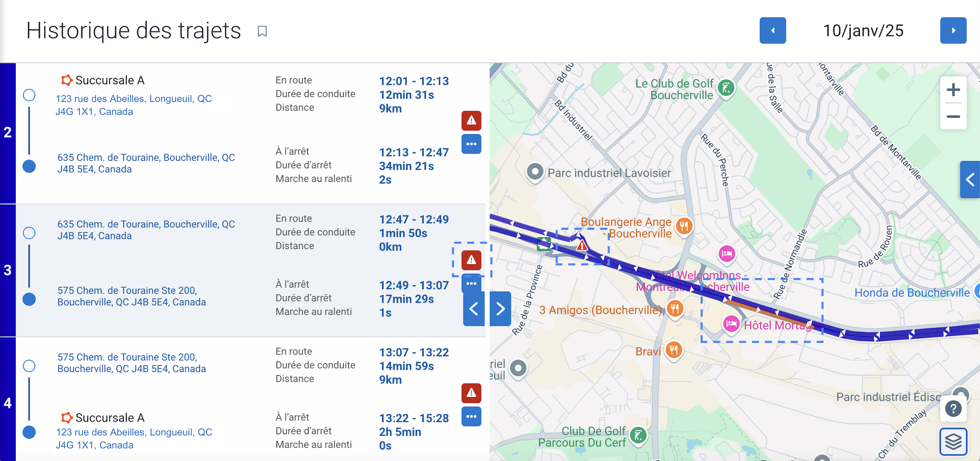The width and height of the screenshot is (980, 461).
Task: Open stop address 635 Chem. de Touraine in trip 2
Action: tap(146, 163)
